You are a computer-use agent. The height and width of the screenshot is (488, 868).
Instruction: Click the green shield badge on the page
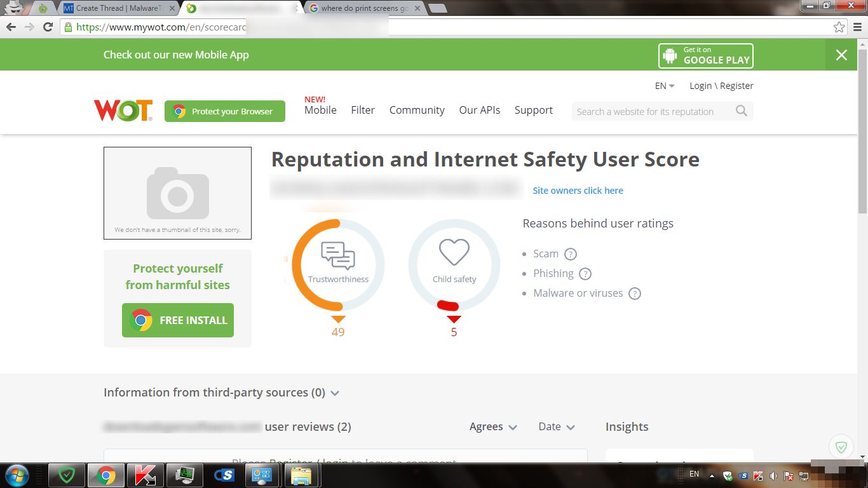click(841, 447)
